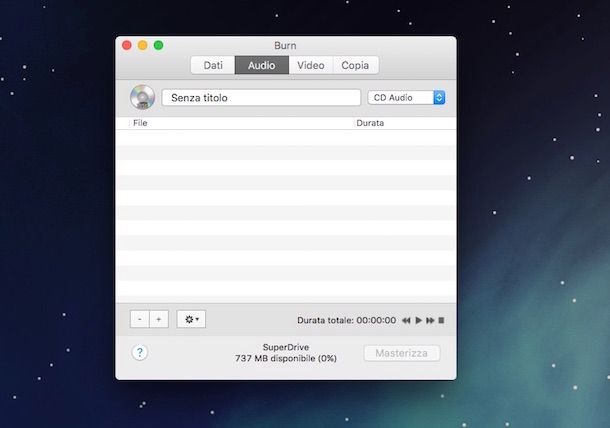This screenshot has width=610, height=428.
Task: Click the minus button to remove file
Action: point(139,319)
